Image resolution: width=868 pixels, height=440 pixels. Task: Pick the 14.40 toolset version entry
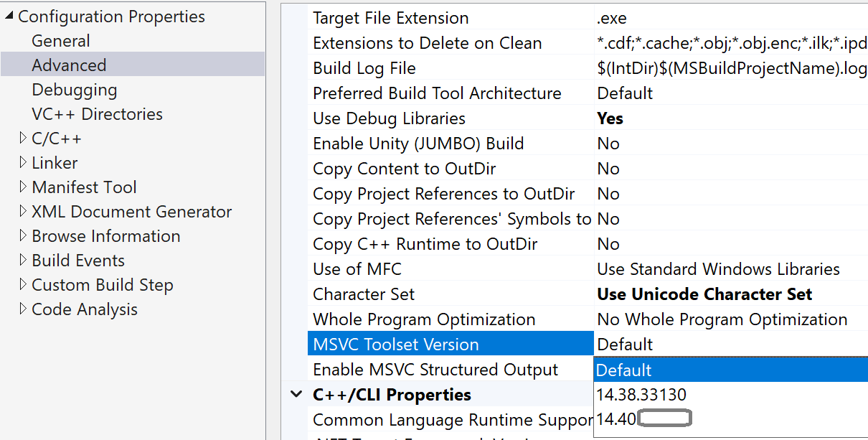click(617, 419)
